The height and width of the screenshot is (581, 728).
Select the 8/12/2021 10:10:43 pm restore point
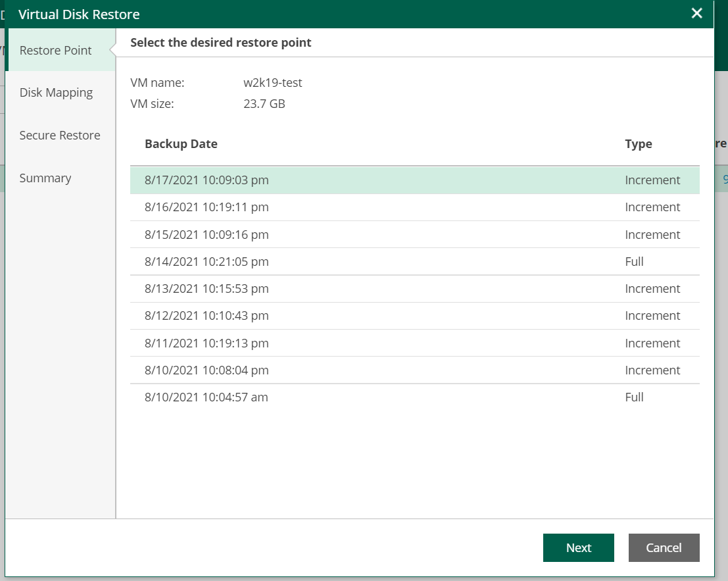click(206, 316)
